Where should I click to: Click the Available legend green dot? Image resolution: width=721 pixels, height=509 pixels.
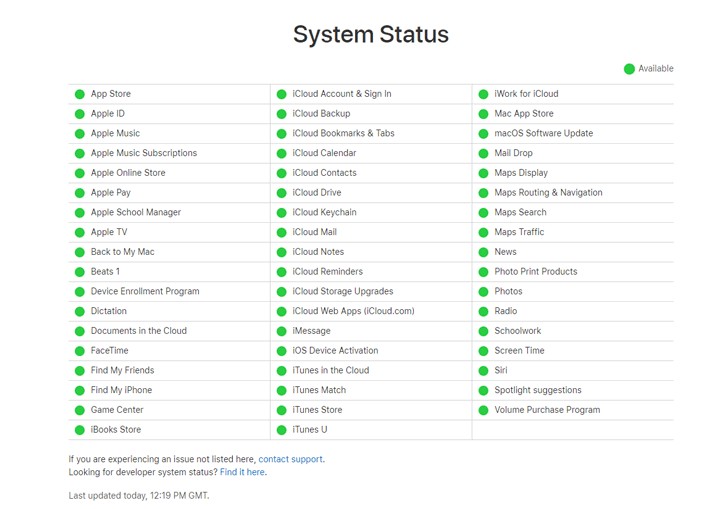629,69
